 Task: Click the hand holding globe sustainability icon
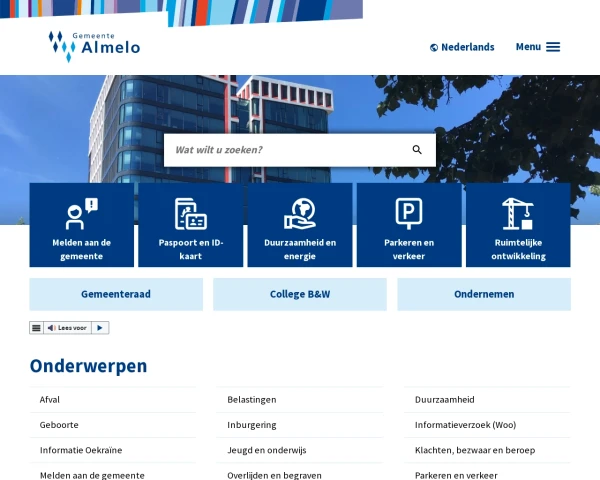pos(300,214)
